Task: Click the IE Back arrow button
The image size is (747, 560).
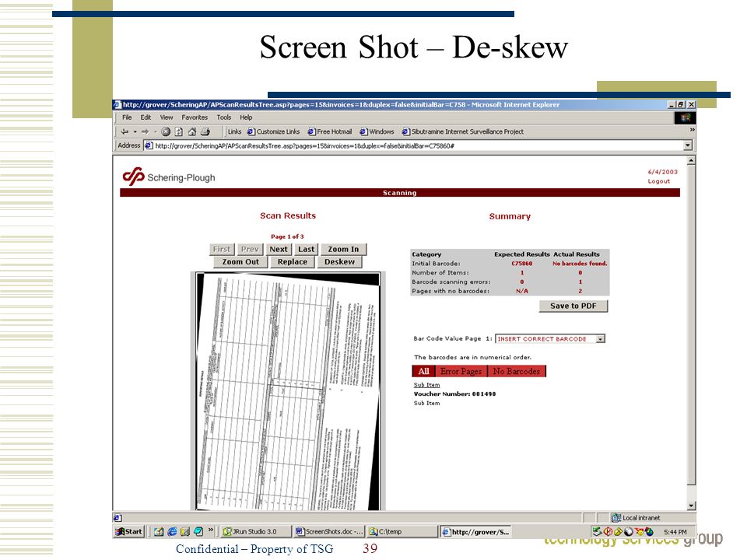Action: (124, 132)
